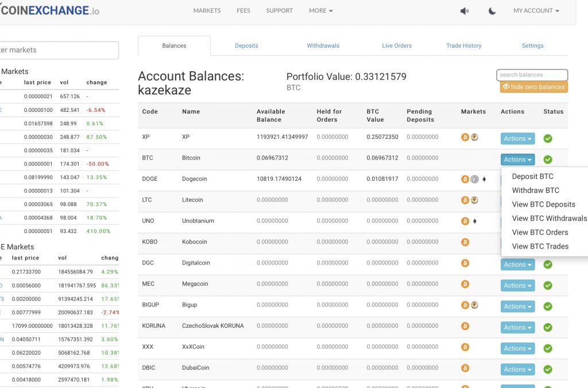588x388 pixels.
Task: Open the MY ACCOUNT dropdown
Action: (x=536, y=11)
